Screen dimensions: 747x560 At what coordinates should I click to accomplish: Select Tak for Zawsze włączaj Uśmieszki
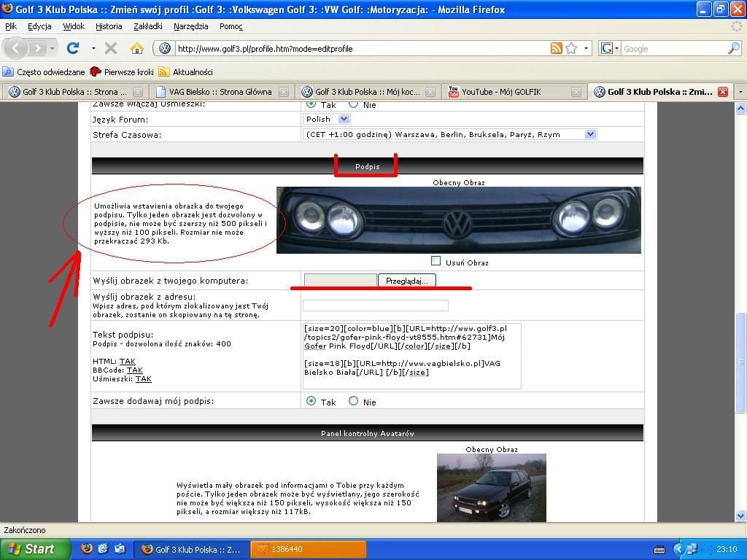(311, 104)
